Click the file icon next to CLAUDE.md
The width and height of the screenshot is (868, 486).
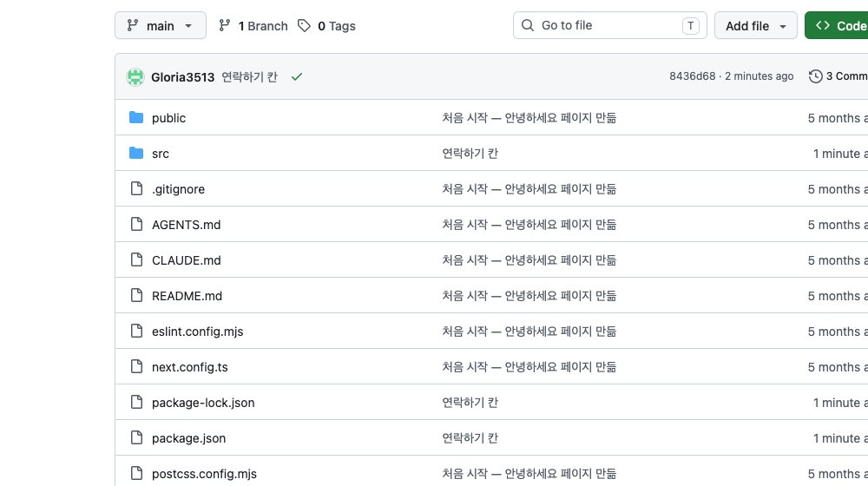(x=137, y=259)
